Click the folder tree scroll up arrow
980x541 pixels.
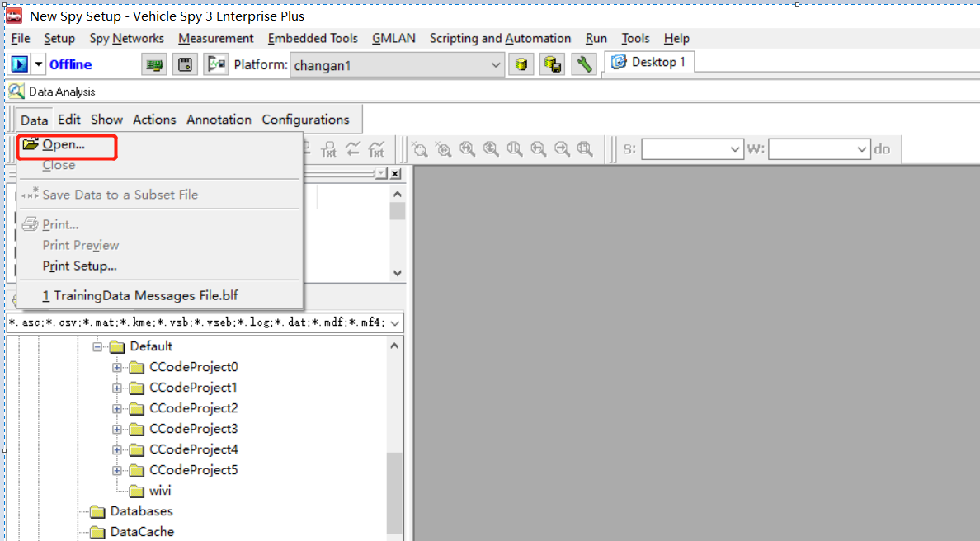[394, 346]
